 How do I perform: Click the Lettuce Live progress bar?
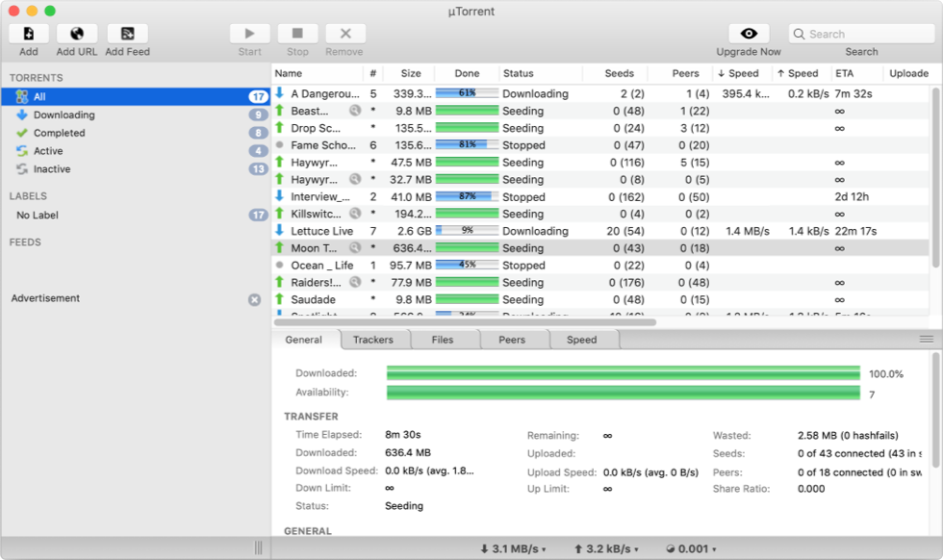coord(466,231)
